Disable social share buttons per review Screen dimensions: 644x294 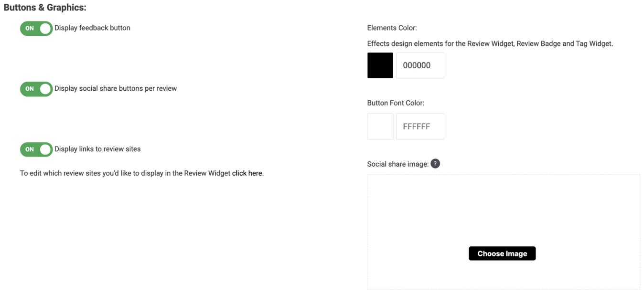(x=36, y=89)
